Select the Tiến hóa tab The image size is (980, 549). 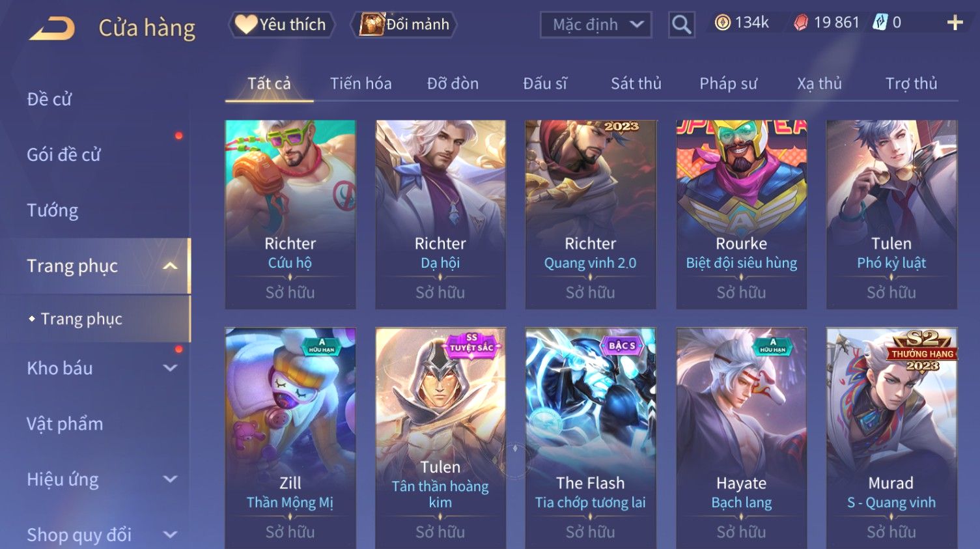tap(361, 83)
